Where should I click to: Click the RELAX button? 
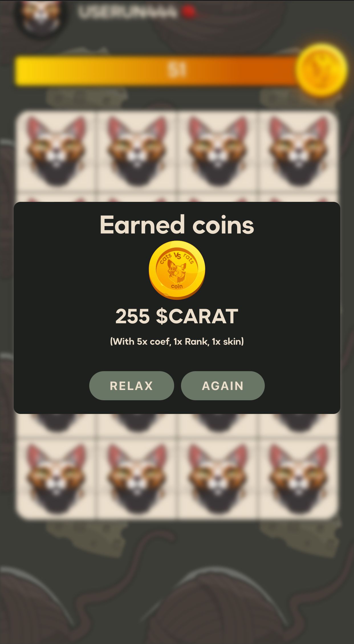(x=131, y=385)
